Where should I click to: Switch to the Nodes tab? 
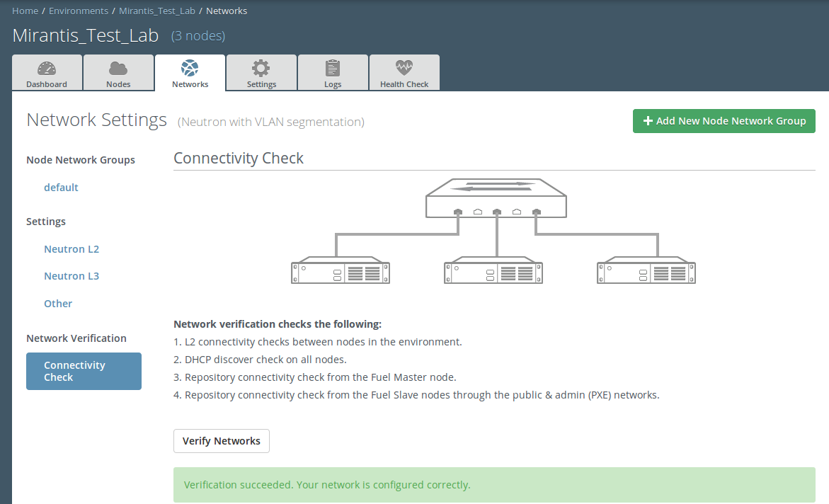click(x=118, y=72)
